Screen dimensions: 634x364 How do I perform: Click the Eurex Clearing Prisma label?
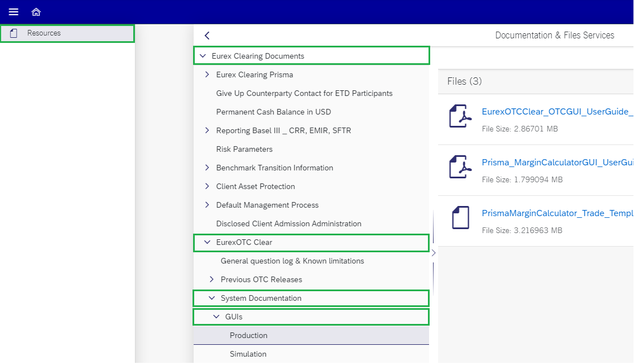pos(255,74)
